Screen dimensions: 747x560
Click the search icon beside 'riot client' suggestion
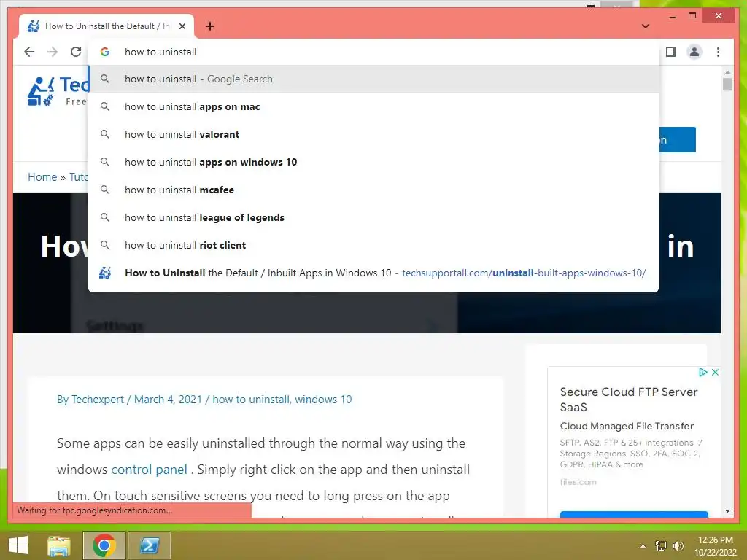[x=105, y=245]
